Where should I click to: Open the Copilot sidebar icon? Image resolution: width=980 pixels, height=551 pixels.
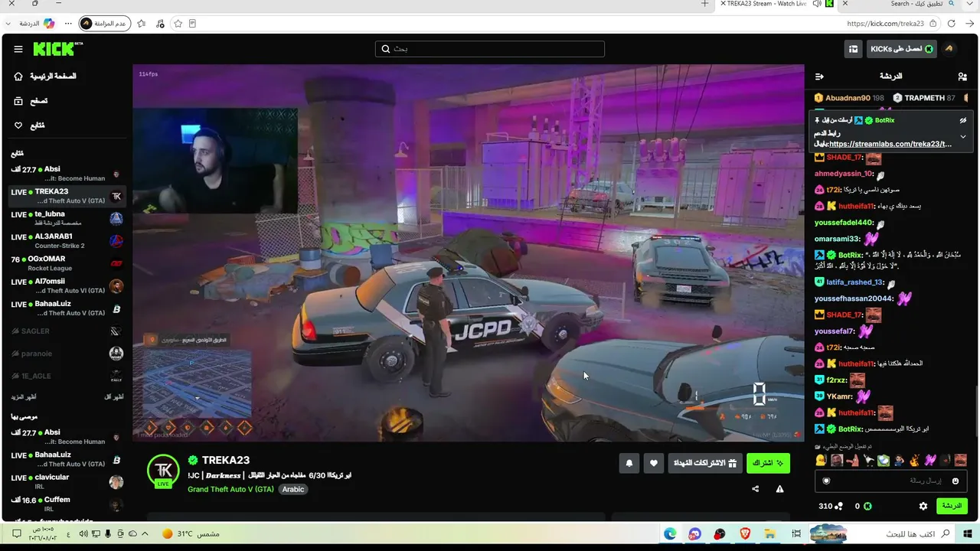[x=49, y=24]
